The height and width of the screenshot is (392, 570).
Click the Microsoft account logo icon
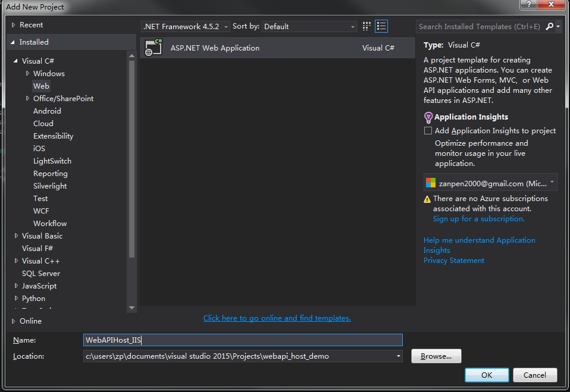430,183
